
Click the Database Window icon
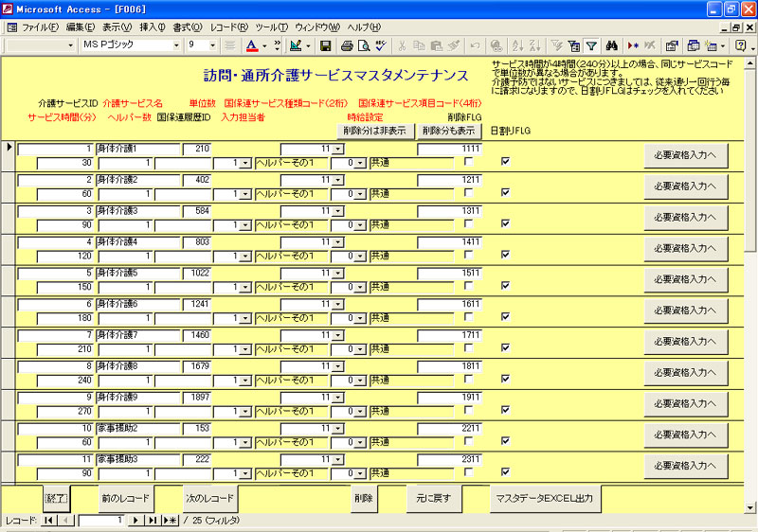tap(694, 45)
